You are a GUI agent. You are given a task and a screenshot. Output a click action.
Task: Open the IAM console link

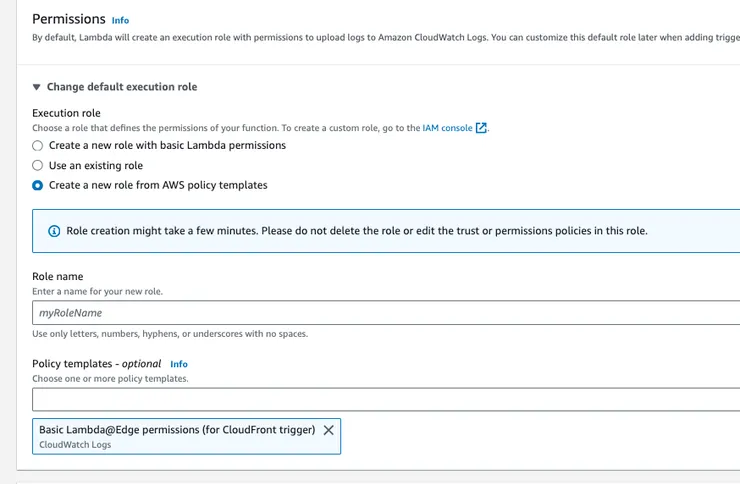(x=447, y=128)
